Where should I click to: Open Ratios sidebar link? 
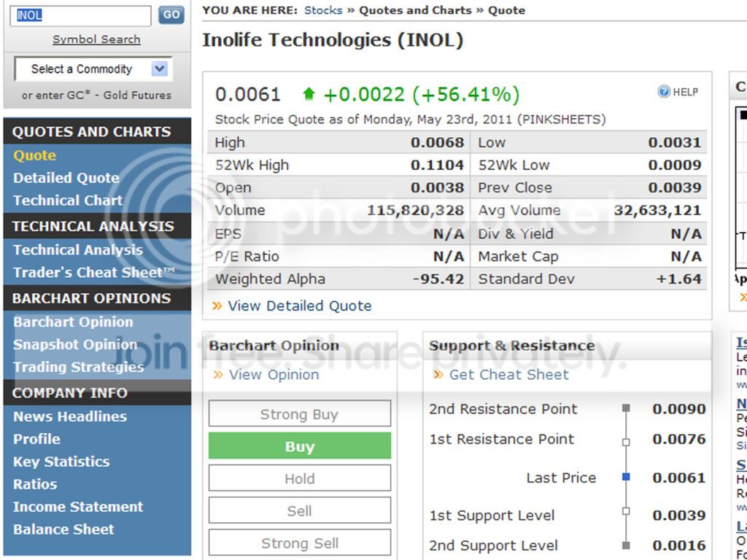pyautogui.click(x=35, y=484)
